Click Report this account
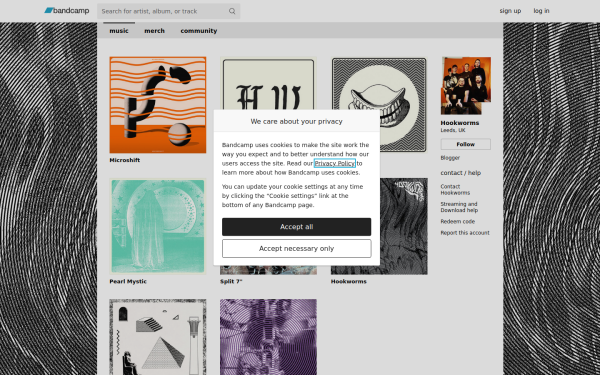Viewport: 600px width, 375px height. click(x=465, y=233)
